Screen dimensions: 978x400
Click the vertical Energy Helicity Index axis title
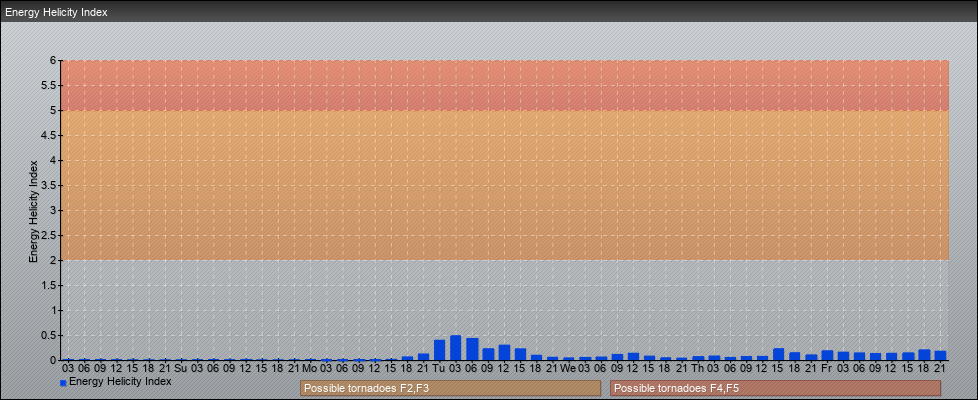(33, 210)
